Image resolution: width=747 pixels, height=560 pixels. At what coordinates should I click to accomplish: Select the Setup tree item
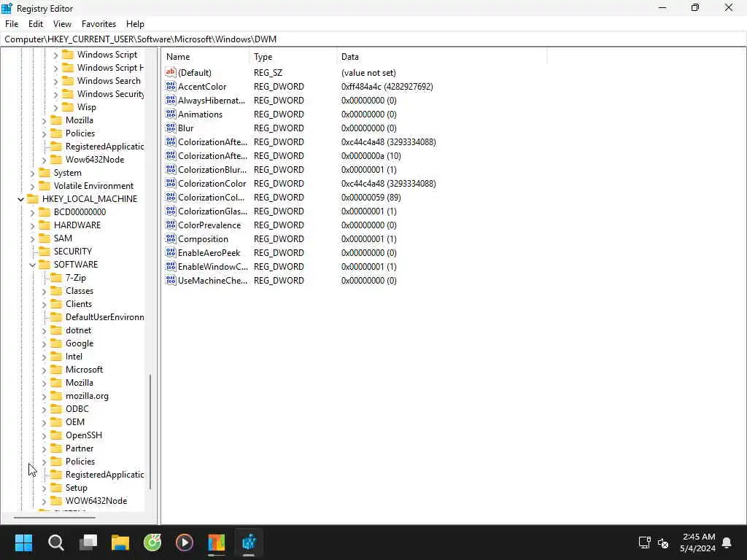76,488
